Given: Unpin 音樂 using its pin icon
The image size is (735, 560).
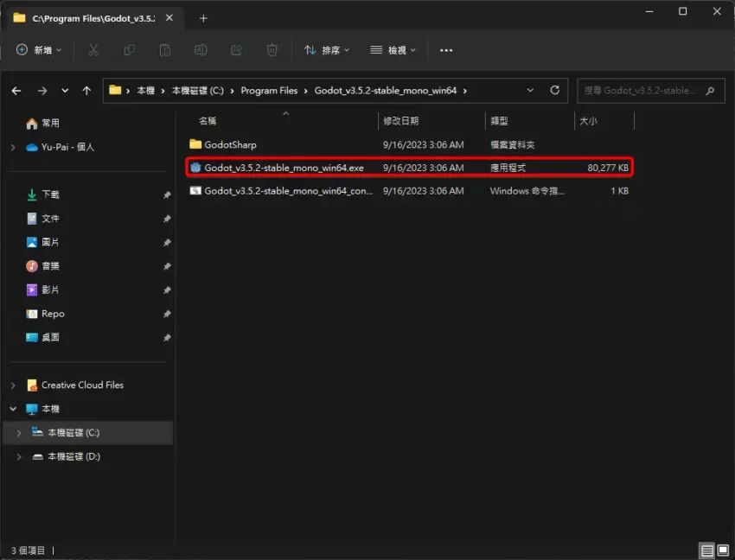Looking at the screenshot, I should pos(167,266).
